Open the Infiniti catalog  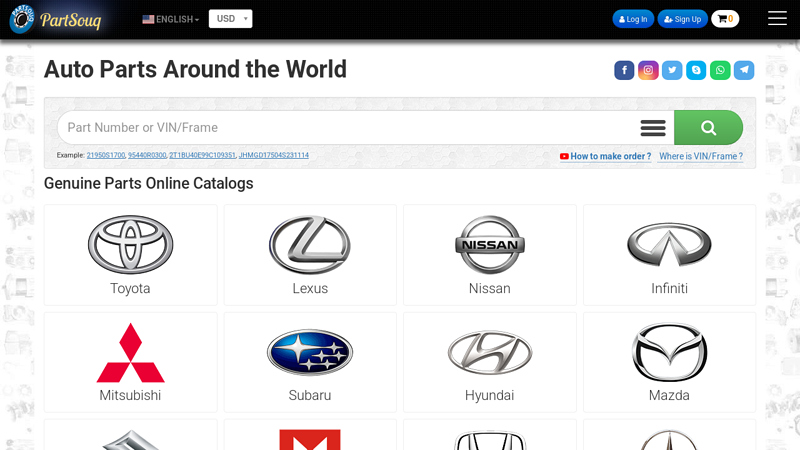(669, 255)
